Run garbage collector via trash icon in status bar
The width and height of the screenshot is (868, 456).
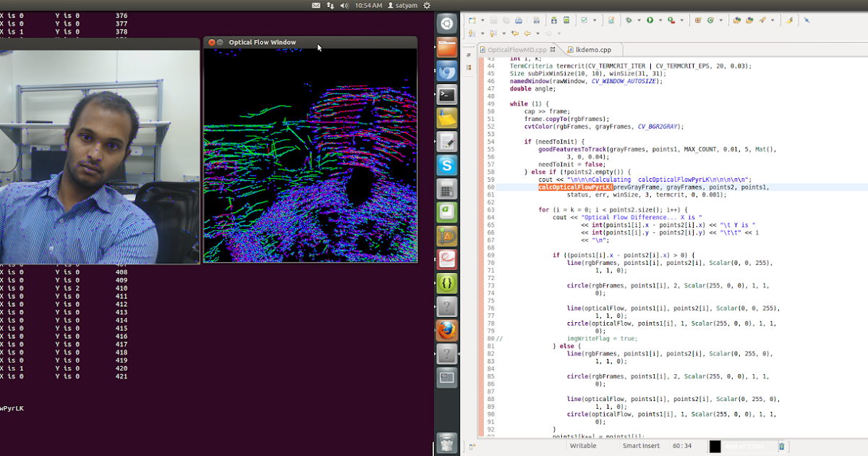point(780,446)
